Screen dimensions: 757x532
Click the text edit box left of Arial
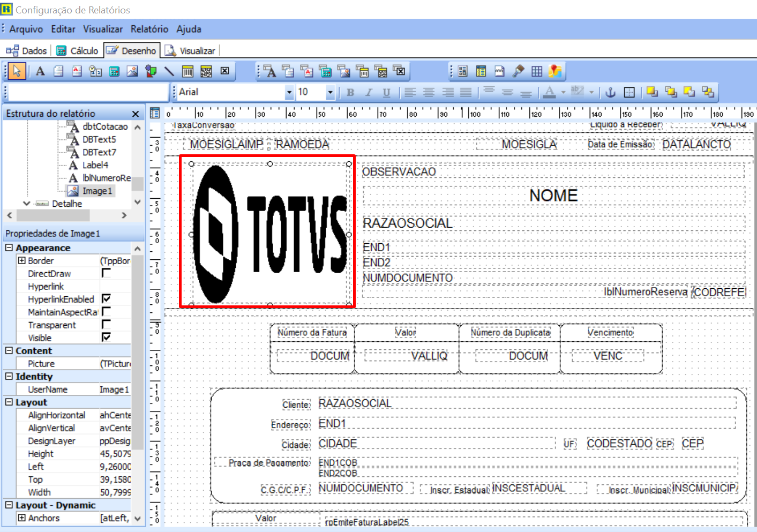(x=89, y=92)
